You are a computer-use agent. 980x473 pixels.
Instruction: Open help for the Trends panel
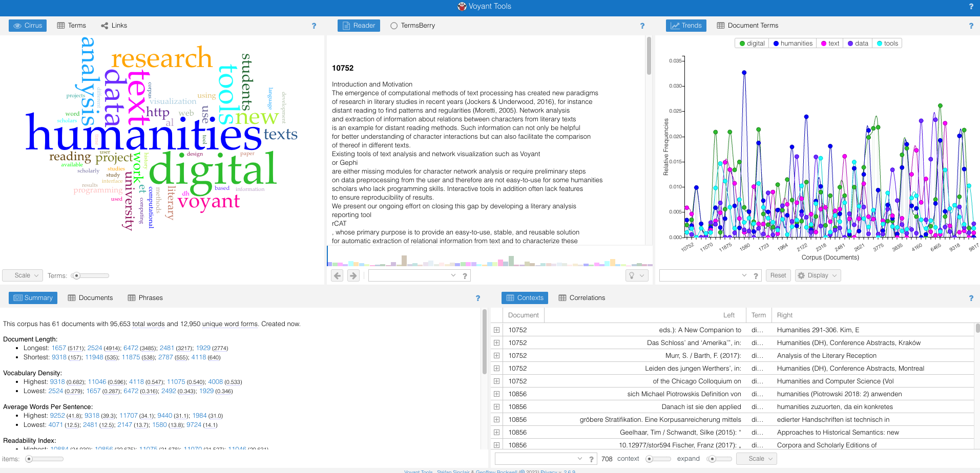(971, 26)
